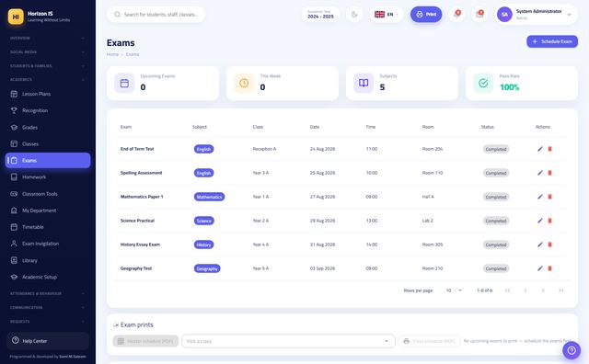Delete the History Essay Exam row
This screenshot has width=589, height=364.
click(550, 245)
